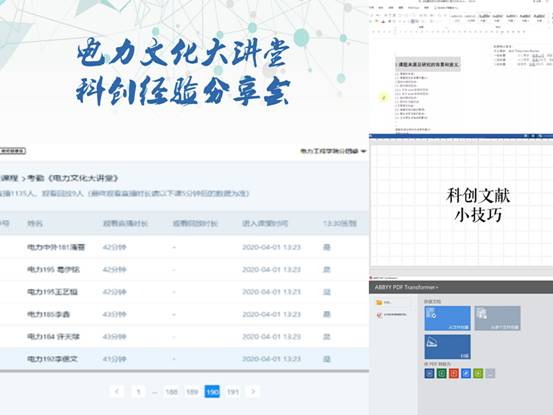
Task: Select page 191 in pagination
Action: 233,391
